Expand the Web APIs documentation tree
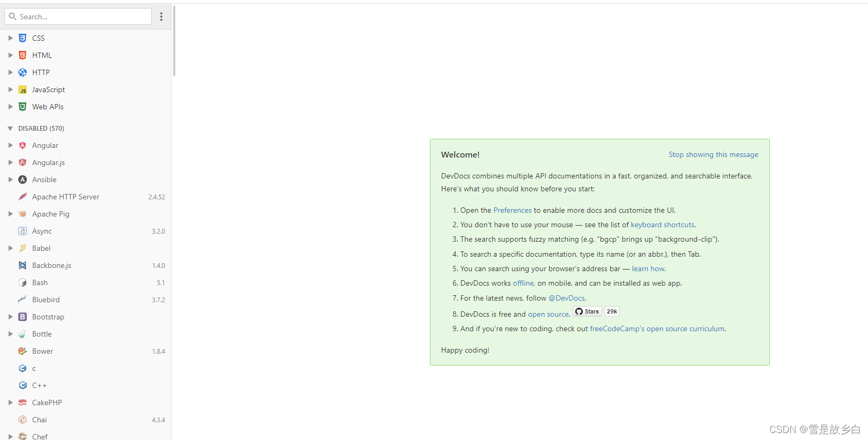Viewport: 868px width, 440px height. click(10, 107)
